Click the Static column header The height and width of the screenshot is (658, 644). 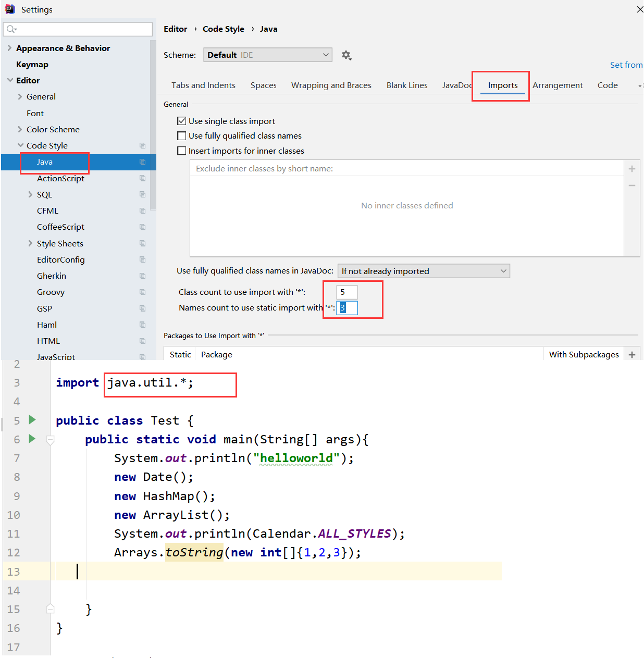click(180, 355)
